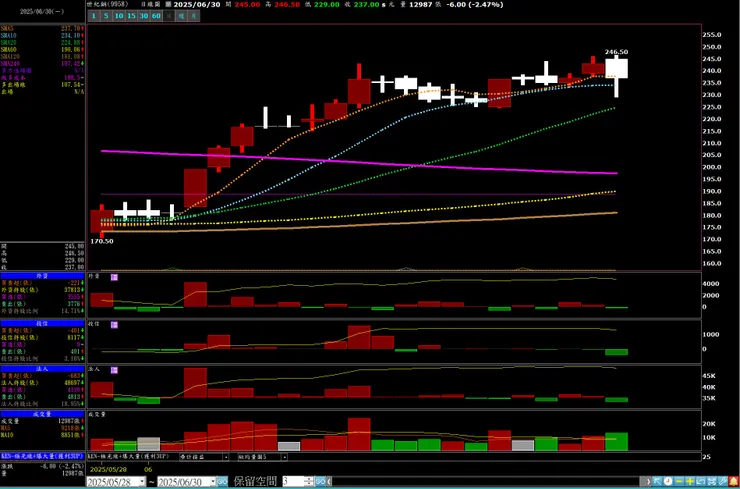Image resolution: width=740 pixels, height=489 pixels.
Task: Click GO button next to the end date
Action: click(222, 481)
